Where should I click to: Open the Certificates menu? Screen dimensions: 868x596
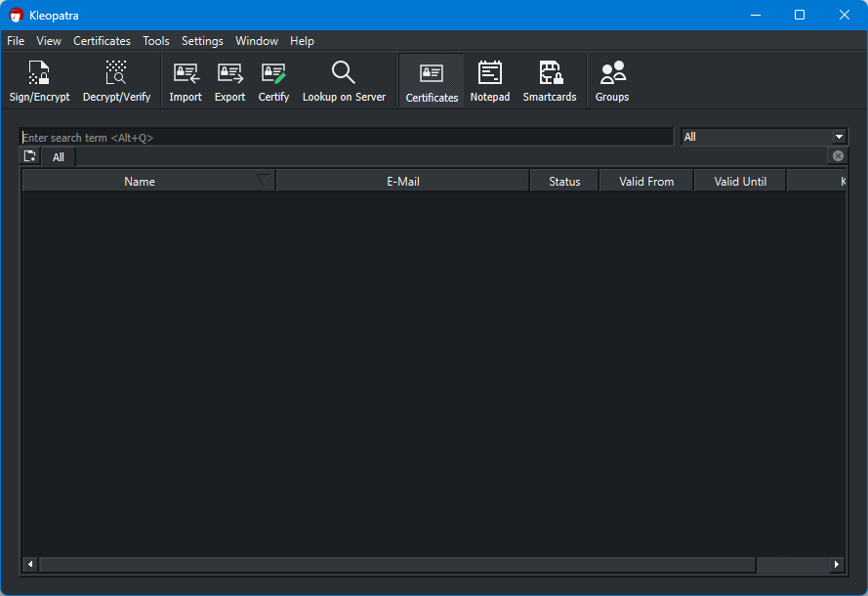tap(102, 41)
